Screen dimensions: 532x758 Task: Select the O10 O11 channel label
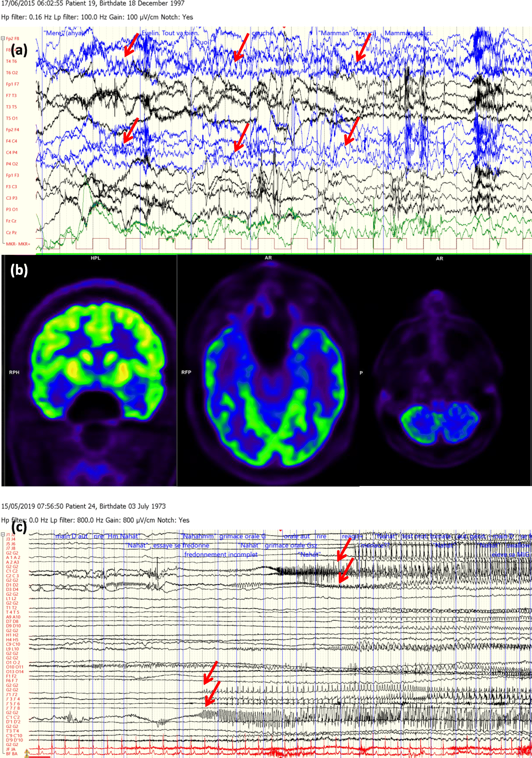15,667
